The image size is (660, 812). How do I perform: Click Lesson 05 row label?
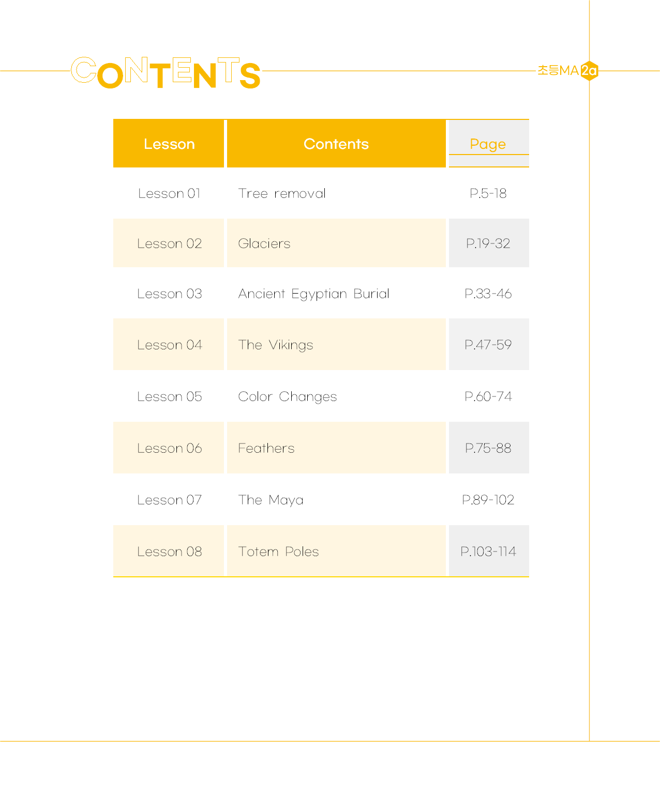click(x=169, y=396)
